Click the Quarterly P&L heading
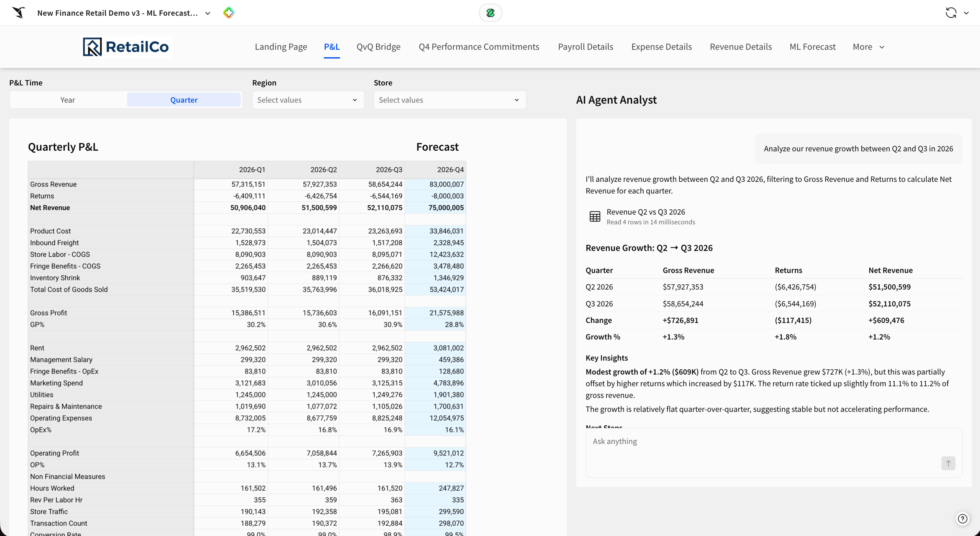 (63, 147)
